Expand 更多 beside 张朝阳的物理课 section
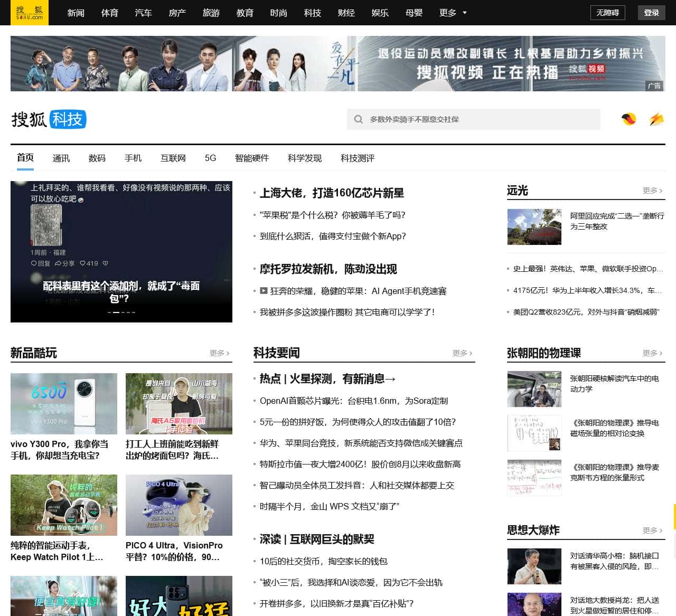Image resolution: width=676 pixels, height=616 pixels. [651, 353]
